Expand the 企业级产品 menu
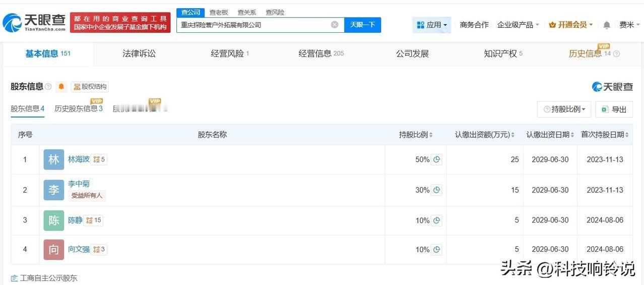The image size is (644, 285). [518, 25]
